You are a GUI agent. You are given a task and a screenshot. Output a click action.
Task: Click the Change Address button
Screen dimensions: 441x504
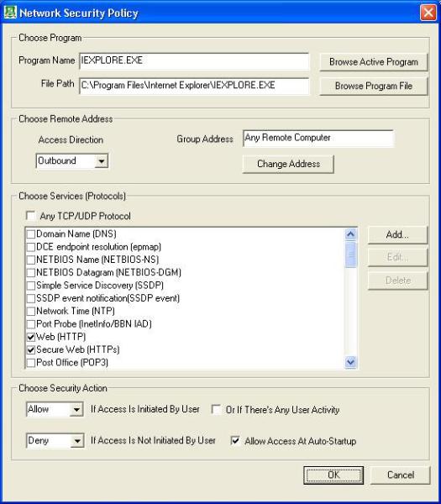(x=288, y=164)
